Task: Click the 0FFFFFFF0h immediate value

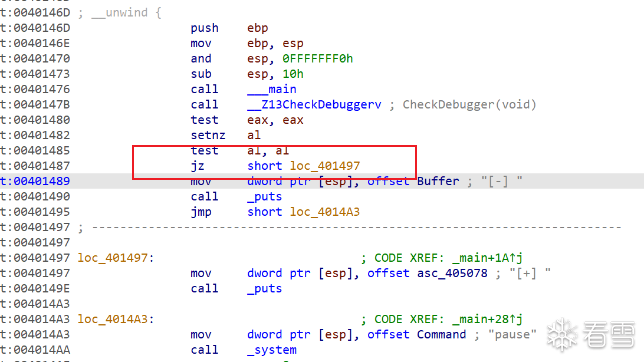Action: point(317,59)
